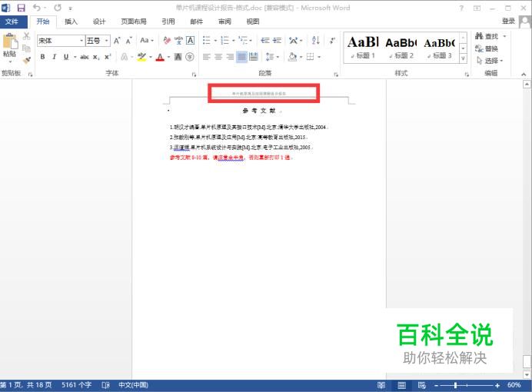Image resolution: width=532 pixels, height=392 pixels.
Task: Toggle bold formatting
Action: tap(42, 57)
